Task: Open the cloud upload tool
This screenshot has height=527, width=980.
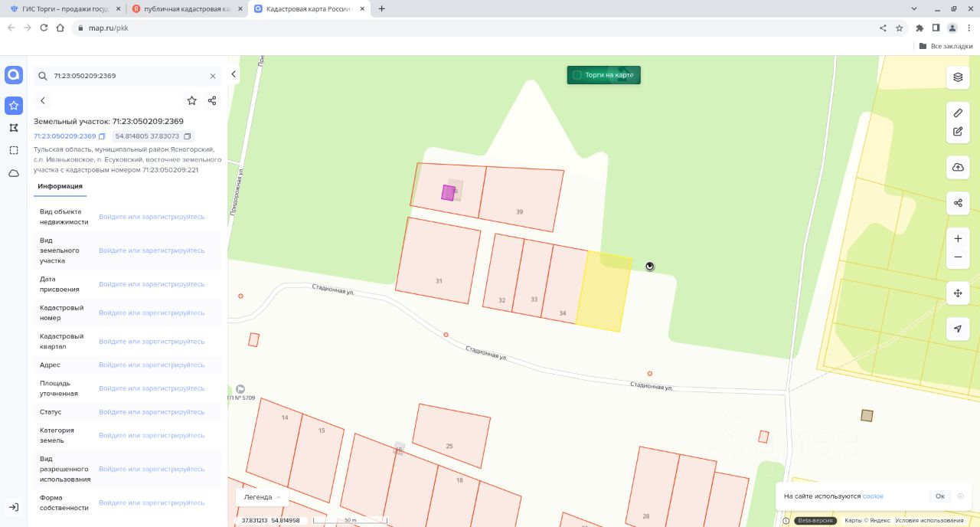Action: pos(958,167)
